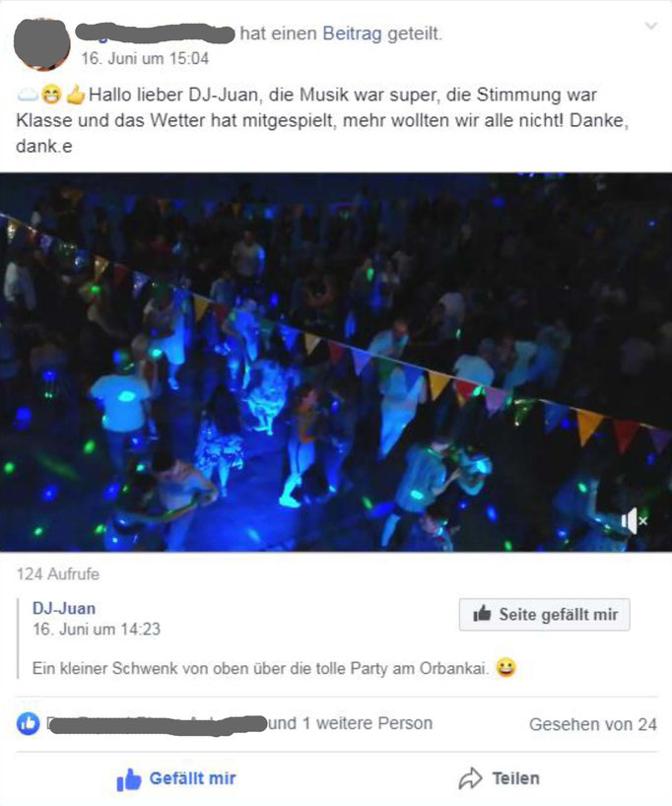Click the '16. Juni um 14:23' timestamp
672x806 pixels.
pos(97,630)
